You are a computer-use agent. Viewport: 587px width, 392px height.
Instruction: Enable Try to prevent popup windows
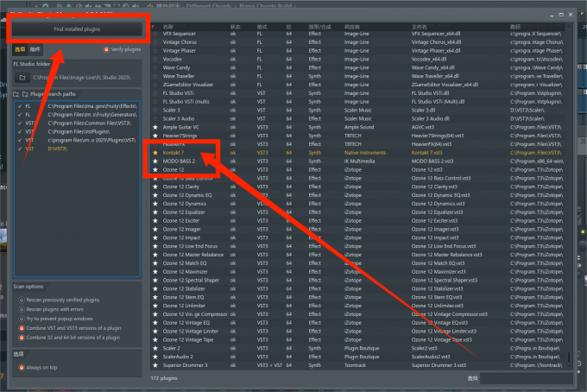point(22,319)
